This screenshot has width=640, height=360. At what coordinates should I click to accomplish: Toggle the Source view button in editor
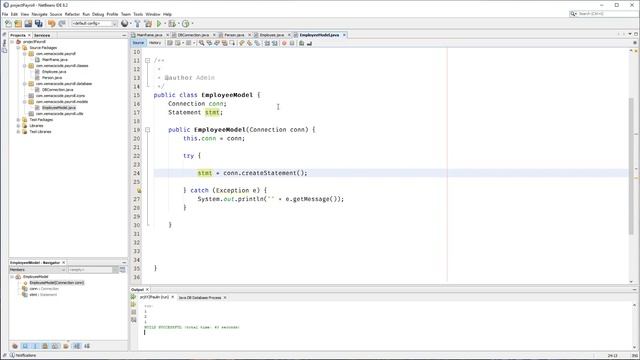tap(138, 43)
